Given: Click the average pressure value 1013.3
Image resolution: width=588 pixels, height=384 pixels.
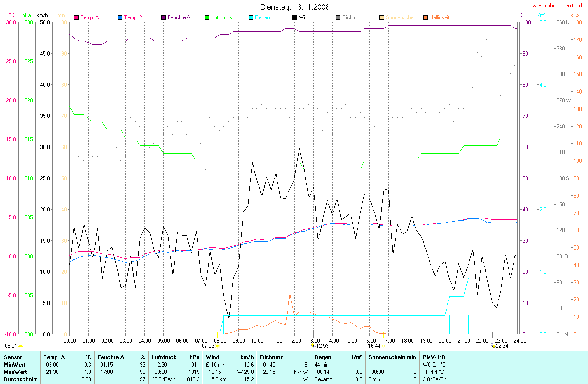Looking at the screenshot, I should tap(192, 379).
